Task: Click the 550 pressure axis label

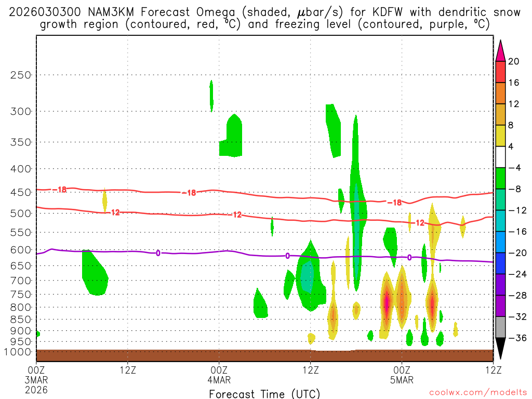Action: pyautogui.click(x=21, y=232)
